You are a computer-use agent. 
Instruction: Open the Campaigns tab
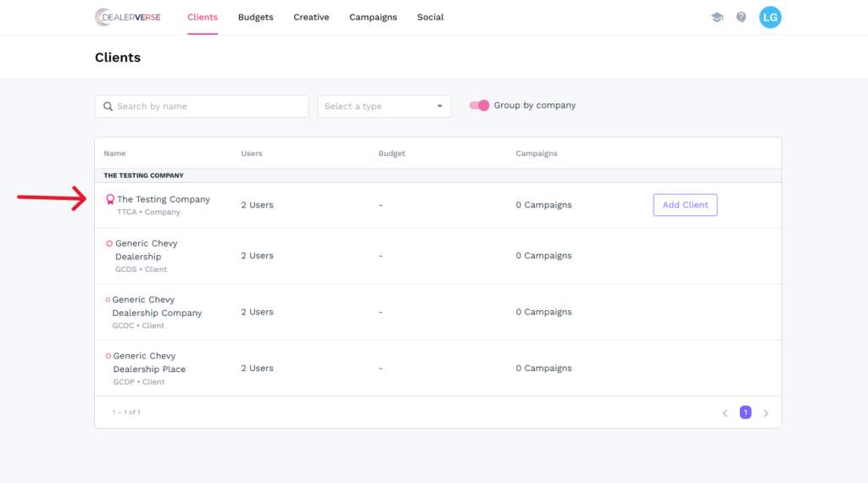pyautogui.click(x=373, y=17)
